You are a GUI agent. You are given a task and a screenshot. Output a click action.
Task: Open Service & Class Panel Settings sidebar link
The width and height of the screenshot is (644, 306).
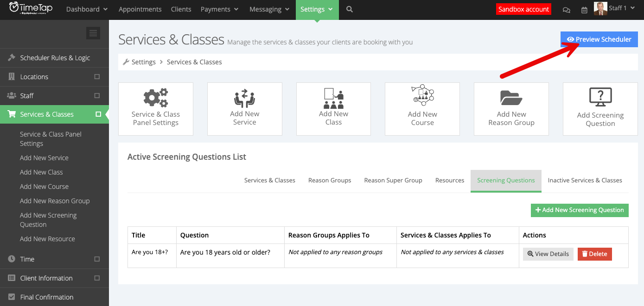[51, 139]
